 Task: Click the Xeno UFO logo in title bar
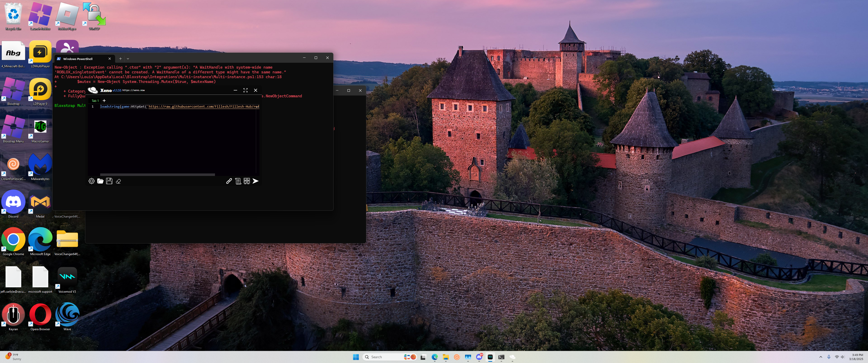[x=93, y=90]
